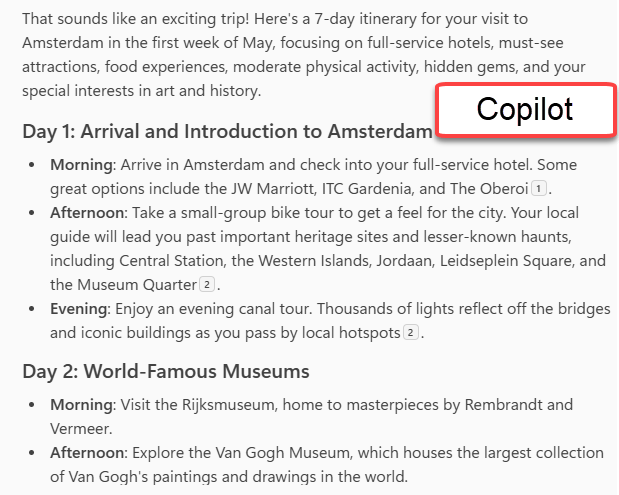Click the bold Afternoon label under Day 2

click(86, 453)
